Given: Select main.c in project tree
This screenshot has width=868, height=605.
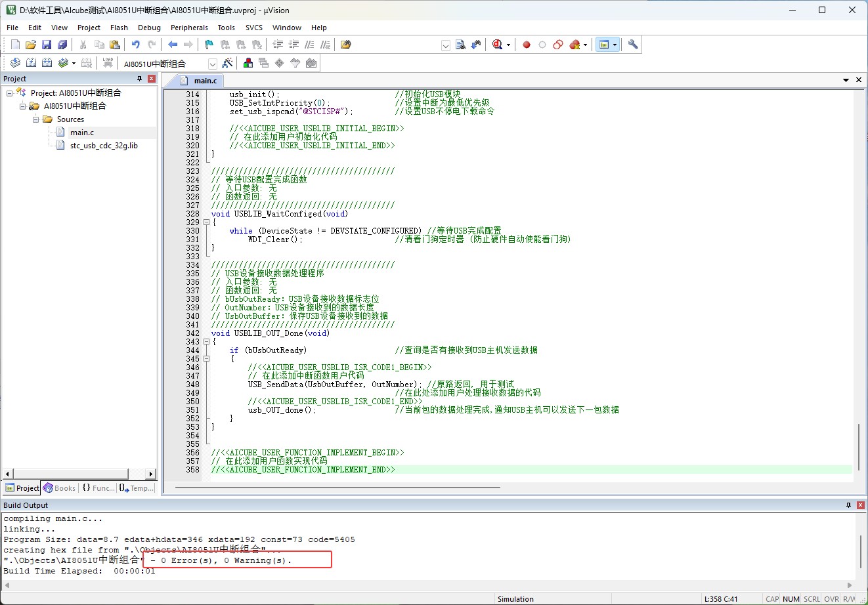Looking at the screenshot, I should pyautogui.click(x=82, y=133).
